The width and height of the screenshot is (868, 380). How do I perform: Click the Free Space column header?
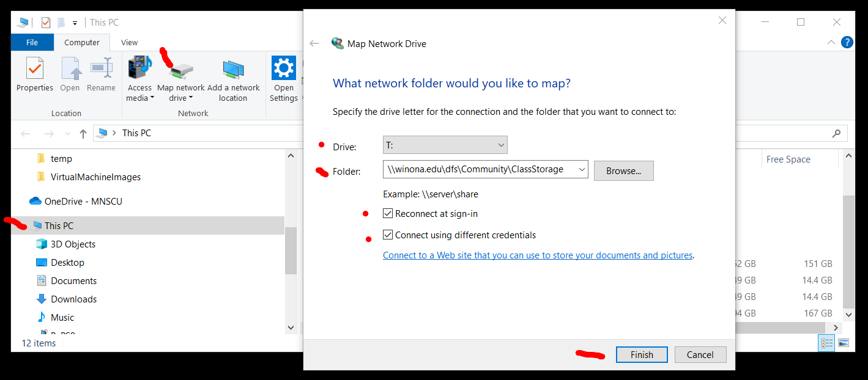(x=788, y=159)
